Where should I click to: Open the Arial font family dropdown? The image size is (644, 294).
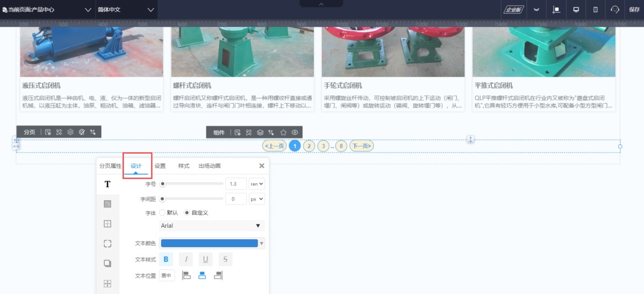pyautogui.click(x=211, y=226)
